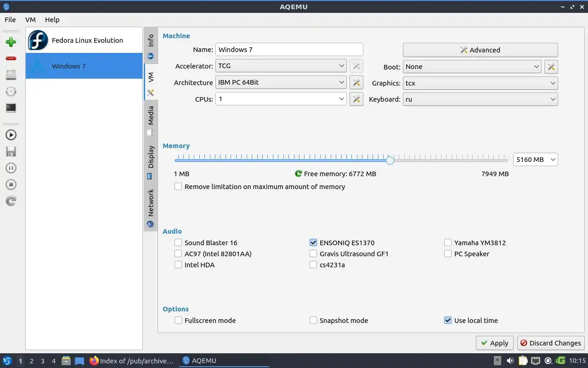Viewport: 588px width, 368px height.
Task: Stop the VM with the stop icon
Action: click(x=11, y=184)
